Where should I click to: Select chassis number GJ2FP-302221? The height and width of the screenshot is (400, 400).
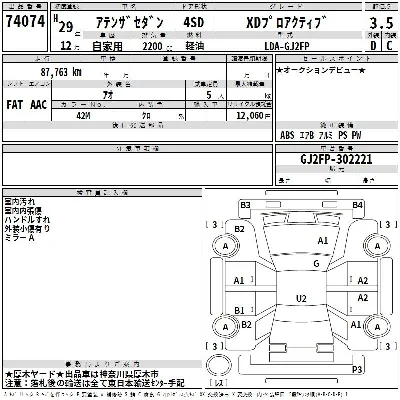pos(336,159)
